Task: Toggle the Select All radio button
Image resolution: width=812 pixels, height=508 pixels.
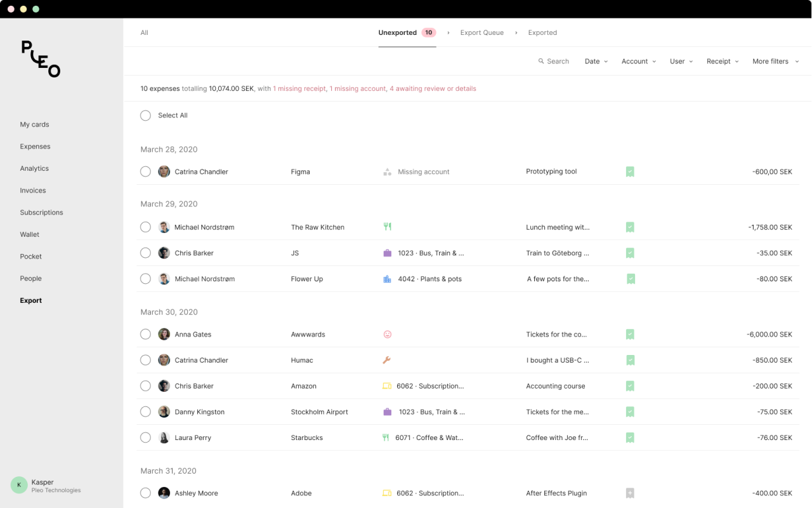Action: (x=146, y=116)
